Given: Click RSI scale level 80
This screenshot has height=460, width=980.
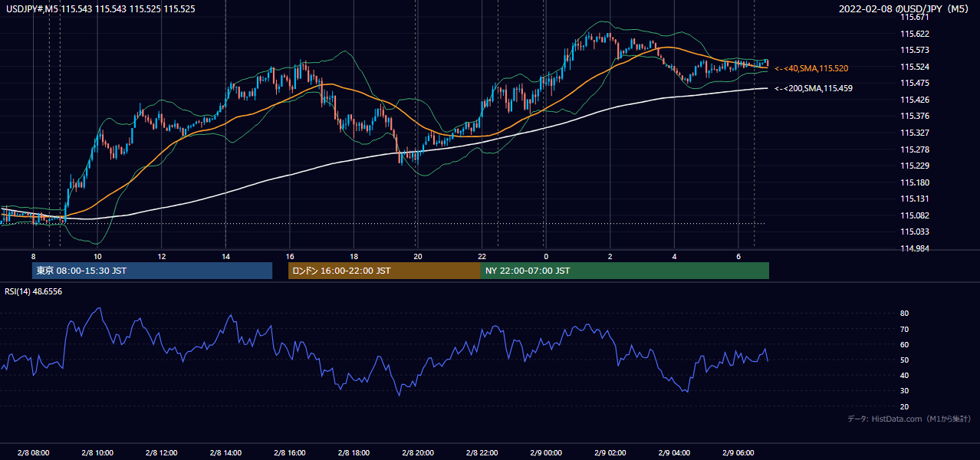Looking at the screenshot, I should [x=904, y=314].
